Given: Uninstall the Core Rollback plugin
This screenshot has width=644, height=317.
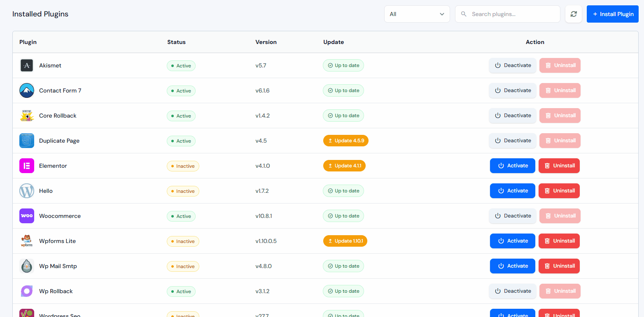Looking at the screenshot, I should 560,116.
